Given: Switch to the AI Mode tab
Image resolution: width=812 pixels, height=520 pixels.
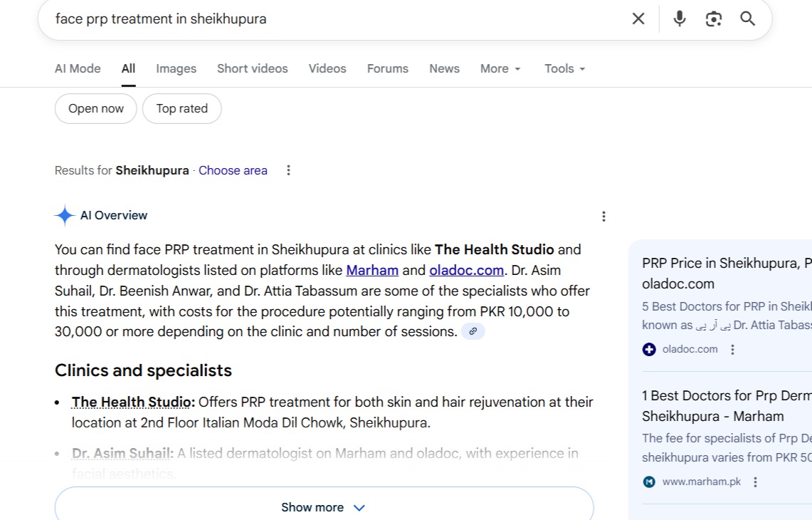Looking at the screenshot, I should [x=78, y=69].
